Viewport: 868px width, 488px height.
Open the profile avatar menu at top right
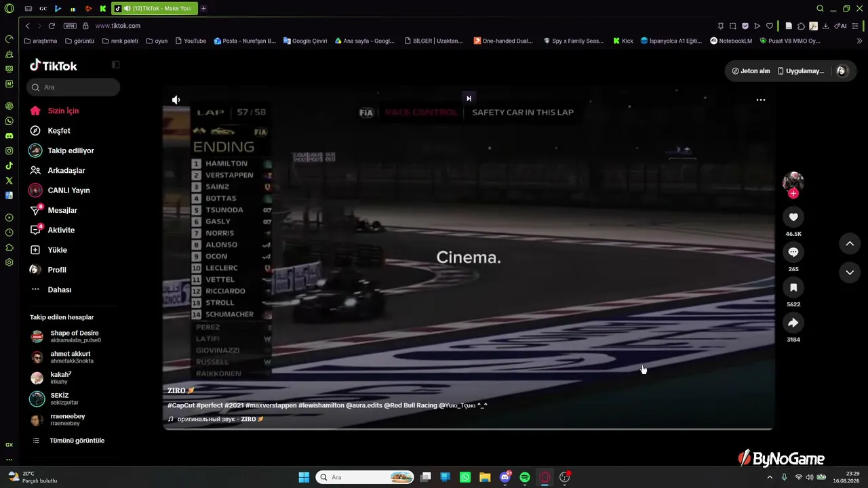coord(842,71)
